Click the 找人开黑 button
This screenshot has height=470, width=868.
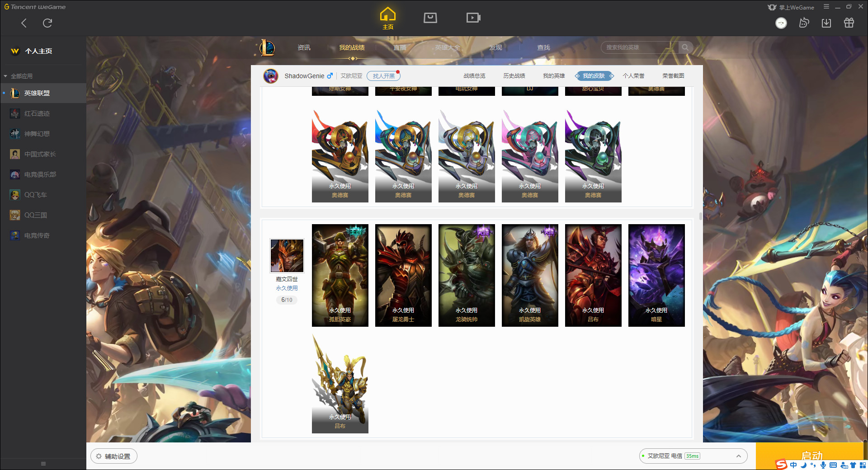[383, 76]
